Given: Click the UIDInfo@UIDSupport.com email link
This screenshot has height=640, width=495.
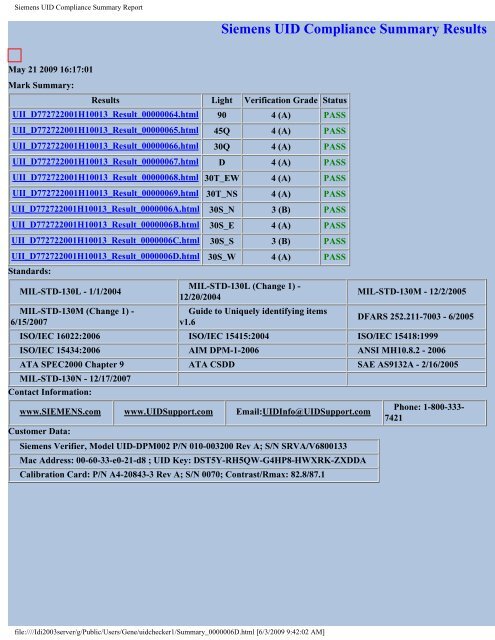Looking at the screenshot, I should click(316, 412).
